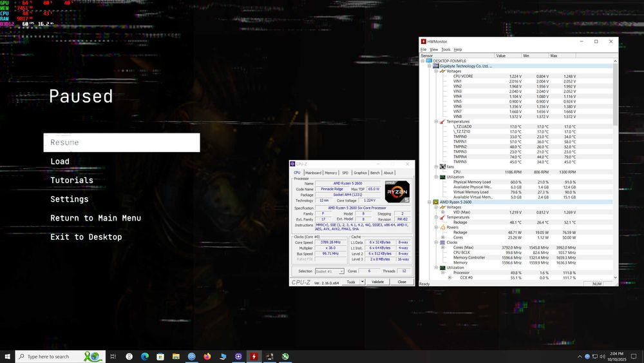The image size is (644, 363).
Task: Switch to HWMonitor via red taskbar icon
Action: 254,357
